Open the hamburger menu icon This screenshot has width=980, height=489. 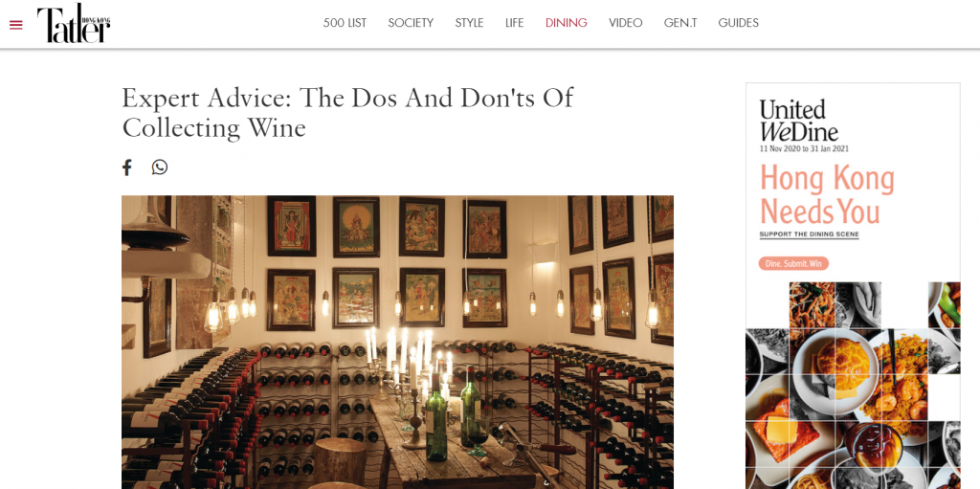click(x=16, y=25)
